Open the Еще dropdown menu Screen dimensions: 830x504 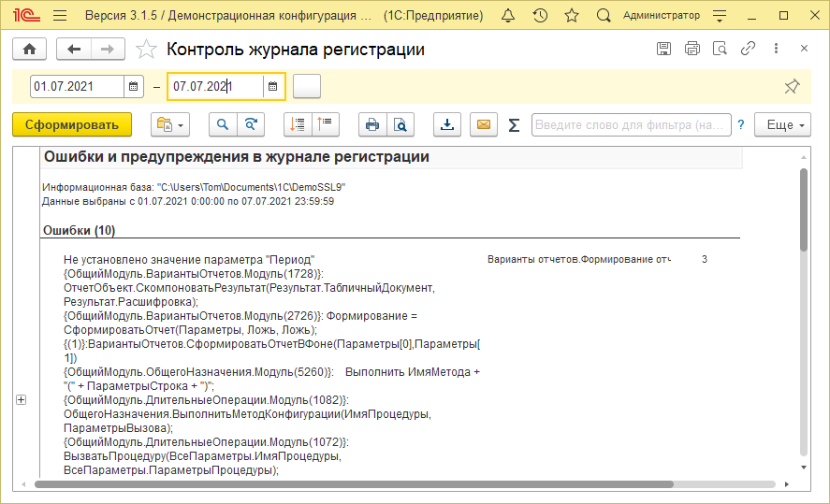click(x=783, y=124)
